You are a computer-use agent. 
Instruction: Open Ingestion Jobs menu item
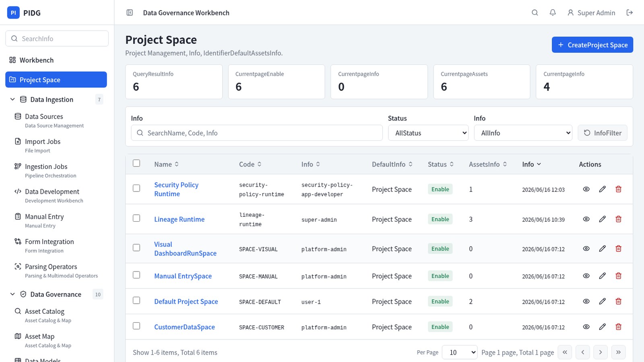tap(56, 171)
